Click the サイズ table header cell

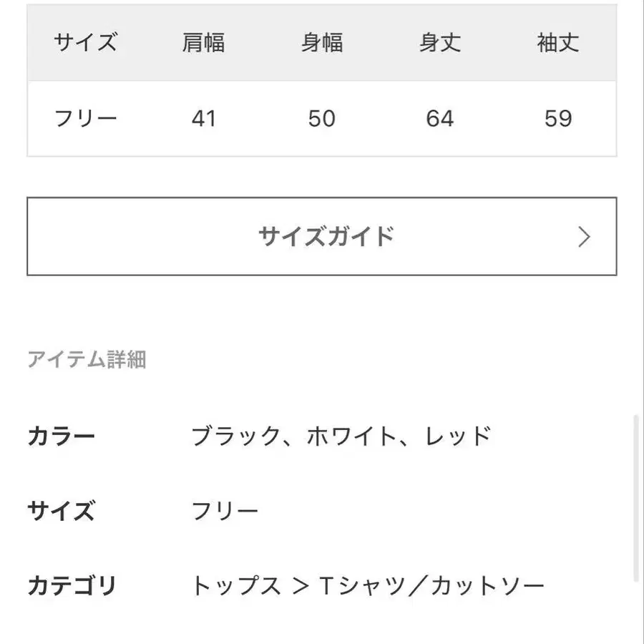coord(85,43)
